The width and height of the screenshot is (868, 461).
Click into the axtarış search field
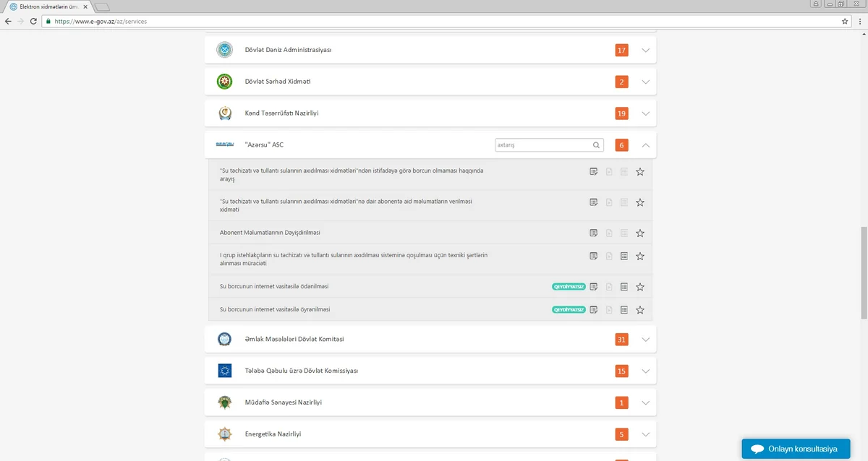542,145
